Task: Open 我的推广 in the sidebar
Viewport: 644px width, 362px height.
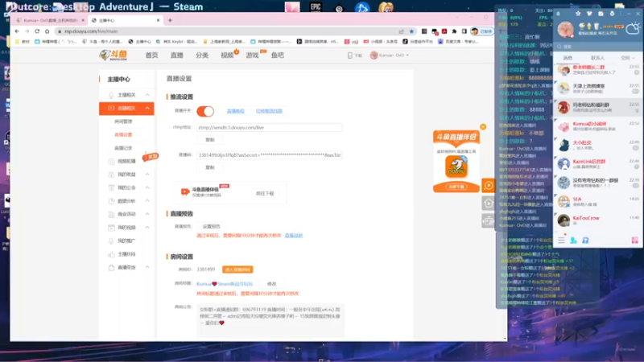Action: 126,241
